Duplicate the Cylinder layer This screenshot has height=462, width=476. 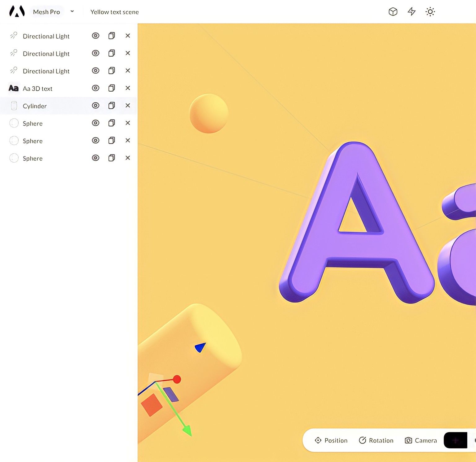[112, 106]
